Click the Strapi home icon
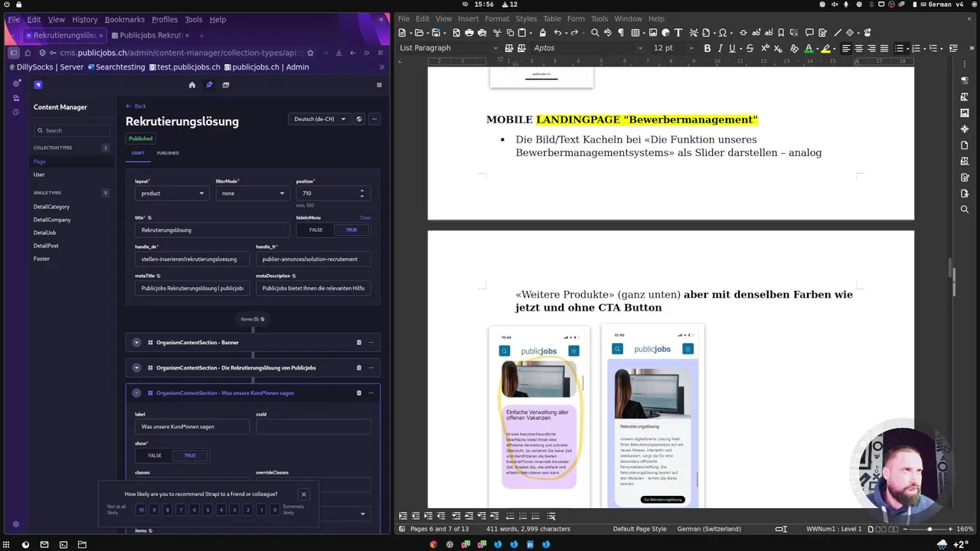This screenshot has width=980, height=551. click(192, 85)
